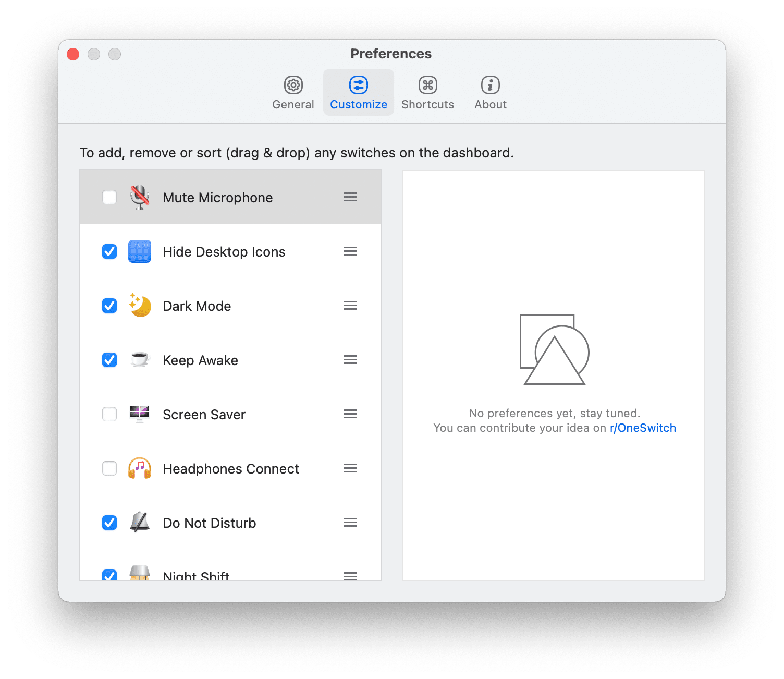Click the Dark Mode reorder handle
The width and height of the screenshot is (784, 679).
pyautogui.click(x=350, y=306)
